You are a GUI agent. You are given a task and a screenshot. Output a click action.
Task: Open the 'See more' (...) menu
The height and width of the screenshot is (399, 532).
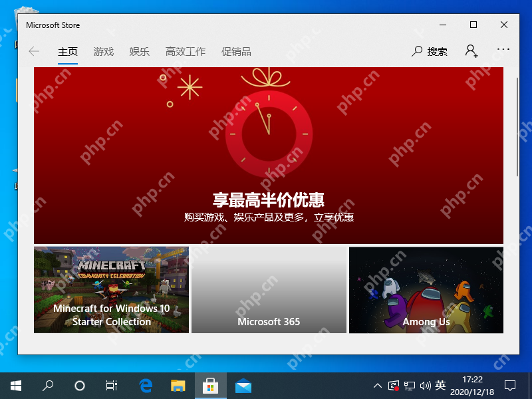pyautogui.click(x=503, y=51)
